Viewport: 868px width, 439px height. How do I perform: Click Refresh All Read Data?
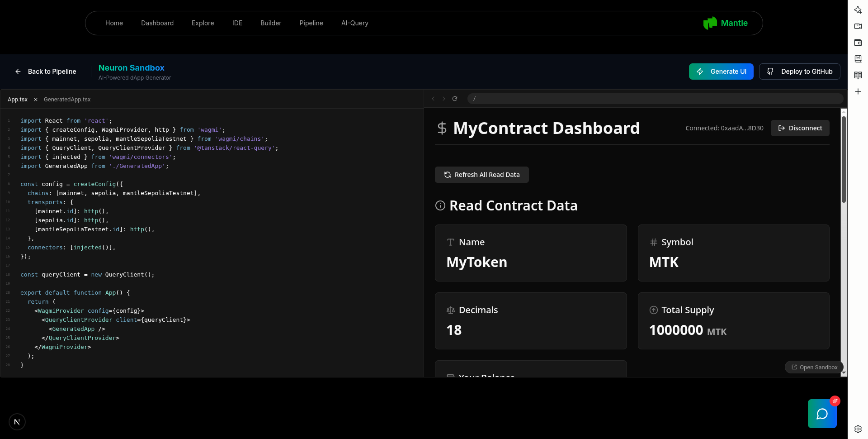coord(481,175)
